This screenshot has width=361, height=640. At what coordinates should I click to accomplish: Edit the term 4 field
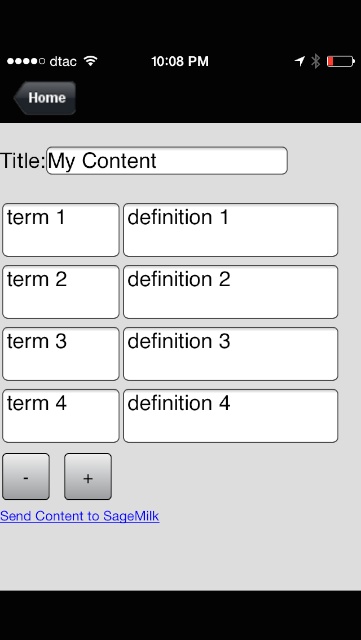tap(60, 416)
